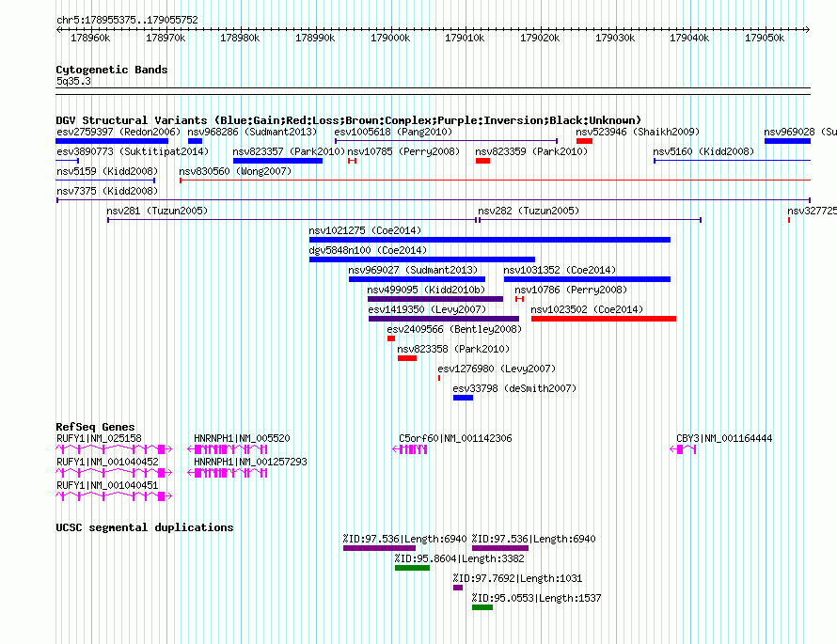Click the nsv823358 (Park2010) red bar
Viewport: 837px width, 644px height.
[407, 358]
